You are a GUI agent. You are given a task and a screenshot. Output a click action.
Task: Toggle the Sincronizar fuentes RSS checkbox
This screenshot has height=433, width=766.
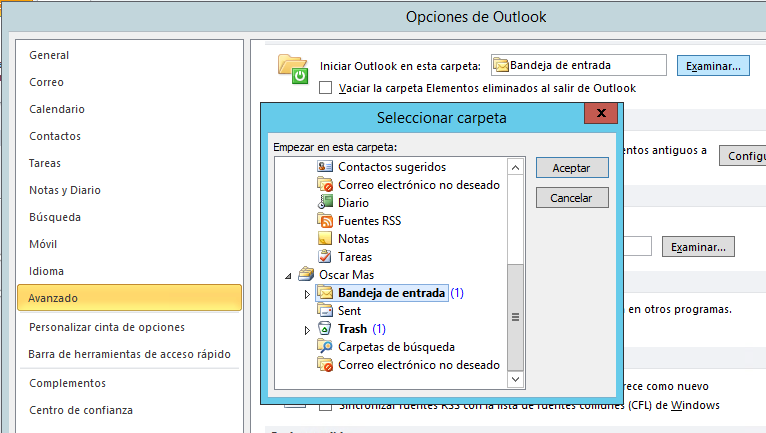click(x=325, y=407)
